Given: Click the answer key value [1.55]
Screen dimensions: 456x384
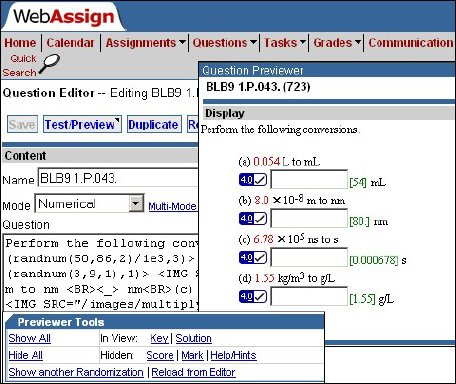Looking at the screenshot, I should tap(362, 299).
